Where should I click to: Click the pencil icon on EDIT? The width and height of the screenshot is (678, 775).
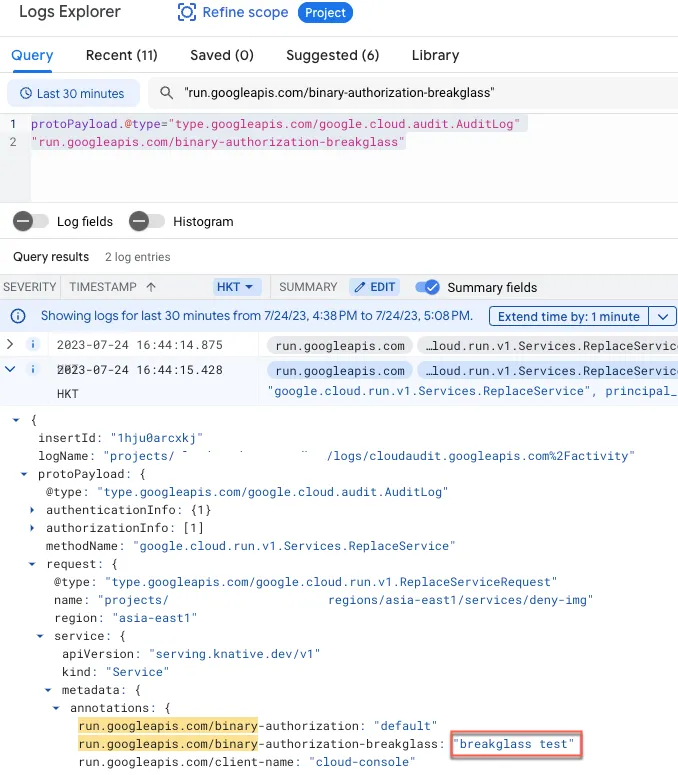[360, 287]
